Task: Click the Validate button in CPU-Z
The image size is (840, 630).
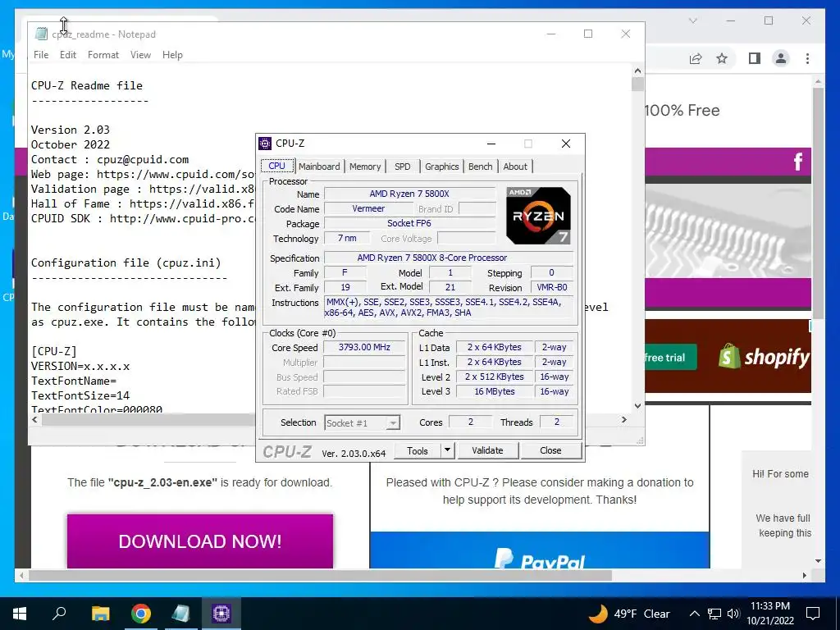Action: pyautogui.click(x=487, y=450)
